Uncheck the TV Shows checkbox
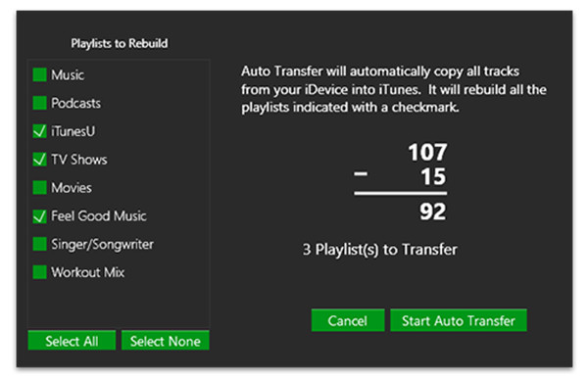The width and height of the screenshot is (588, 378). coord(39,160)
